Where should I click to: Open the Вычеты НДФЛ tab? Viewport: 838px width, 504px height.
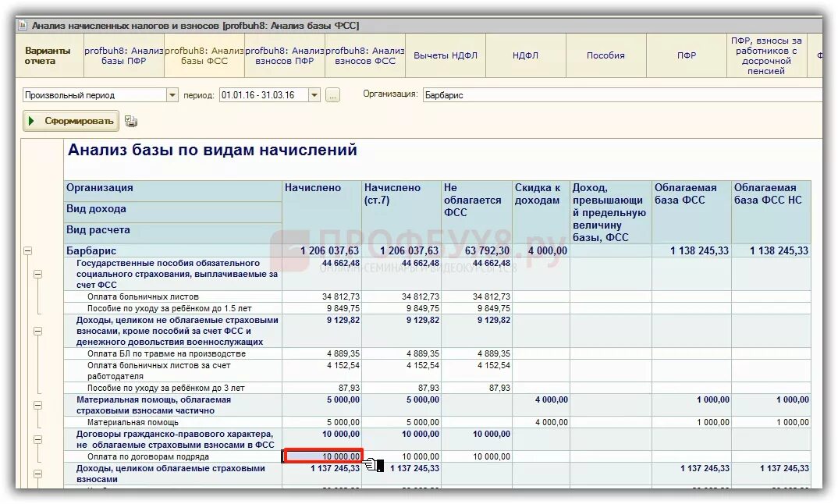(446, 55)
